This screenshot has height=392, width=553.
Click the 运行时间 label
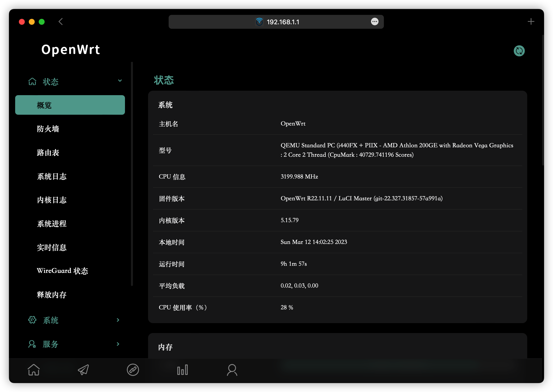[172, 264]
